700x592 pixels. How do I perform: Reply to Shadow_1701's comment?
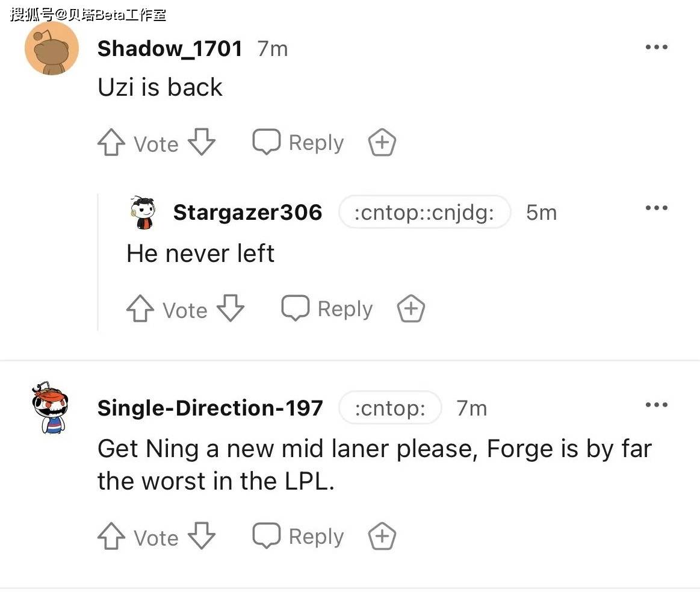click(298, 143)
